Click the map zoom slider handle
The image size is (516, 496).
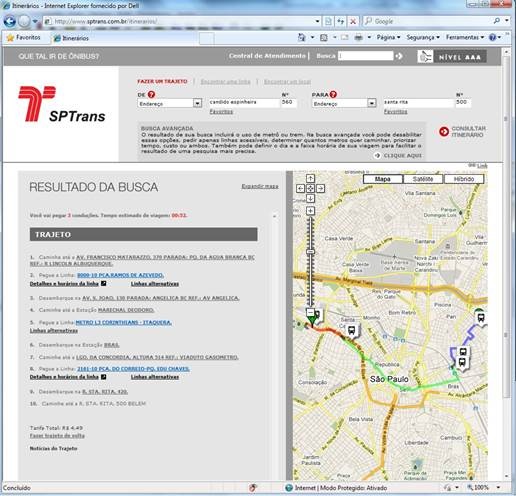coord(310,251)
